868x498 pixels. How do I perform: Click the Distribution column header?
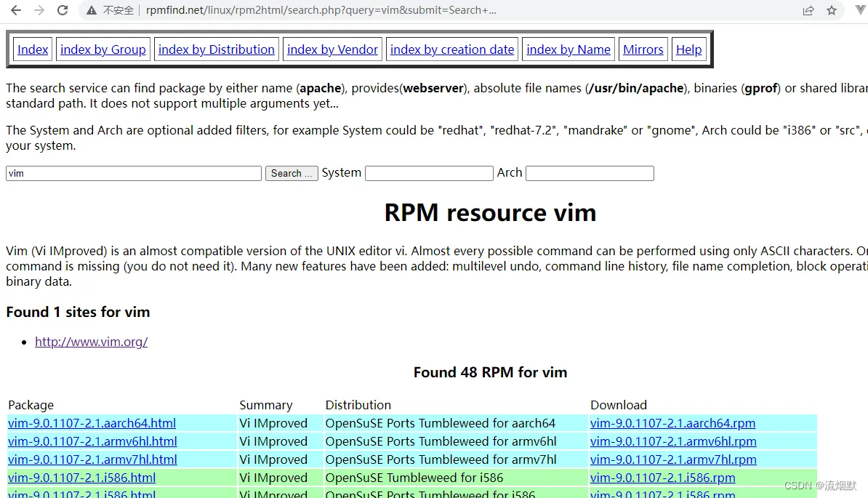[358, 405]
